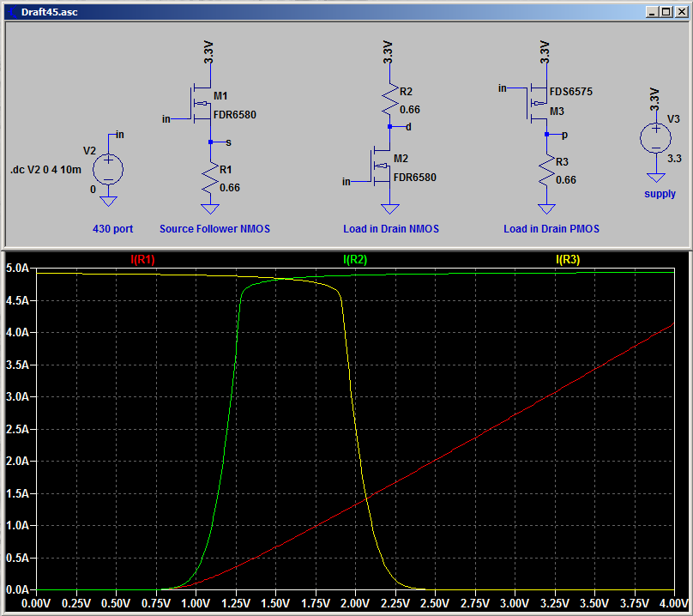Click the ground symbol below R1
693x616 pixels.
point(210,208)
